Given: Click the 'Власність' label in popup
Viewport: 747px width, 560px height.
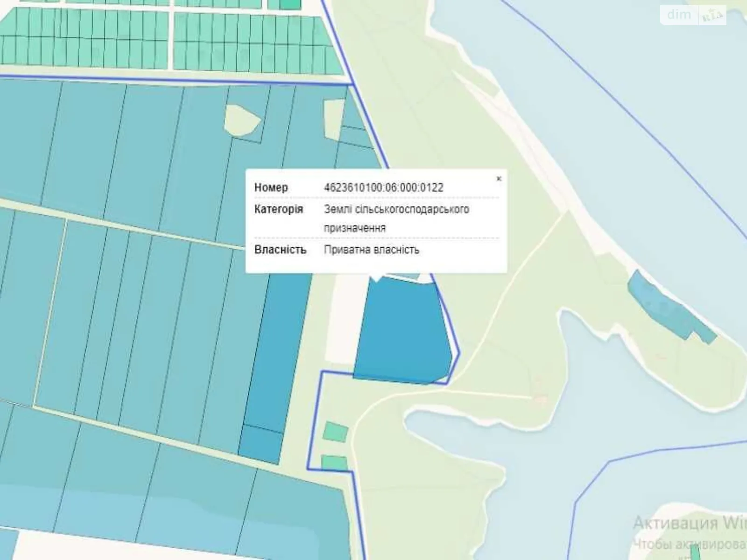Looking at the screenshot, I should pos(280,250).
